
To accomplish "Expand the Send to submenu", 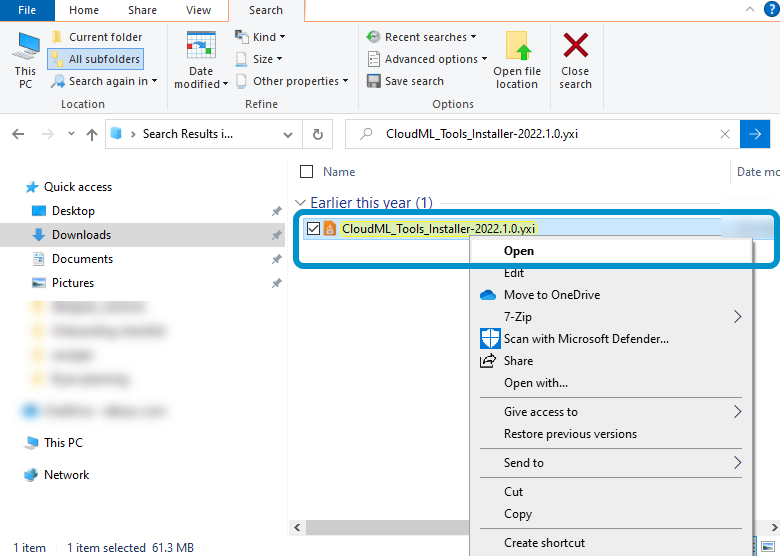I will [610, 463].
